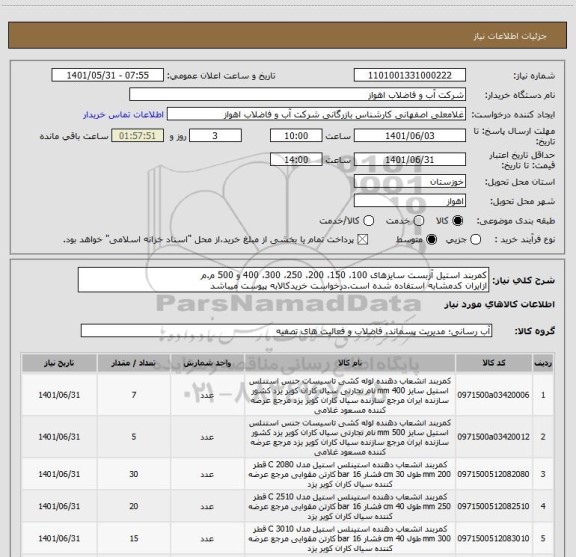Click the delivery city field اهواز
This screenshot has height=557, width=576.
(410, 201)
